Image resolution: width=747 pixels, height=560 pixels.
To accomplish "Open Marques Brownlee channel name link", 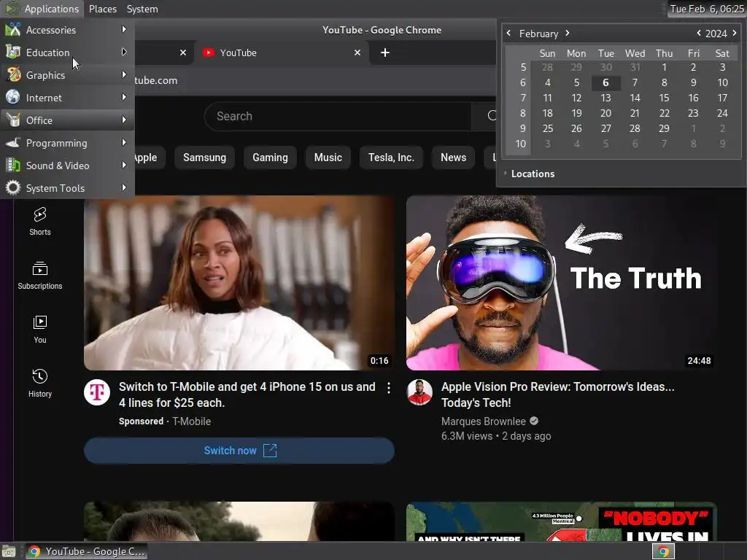I will coord(483,421).
